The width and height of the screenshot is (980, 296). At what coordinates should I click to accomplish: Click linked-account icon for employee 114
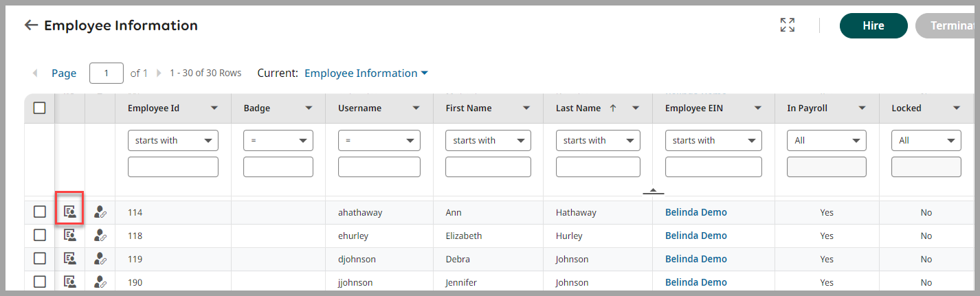coord(100,212)
